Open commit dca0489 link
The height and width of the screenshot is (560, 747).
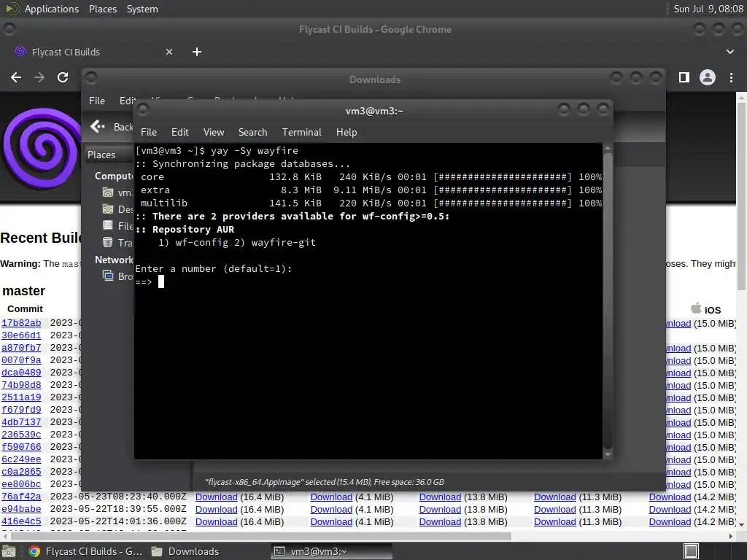pos(21,373)
